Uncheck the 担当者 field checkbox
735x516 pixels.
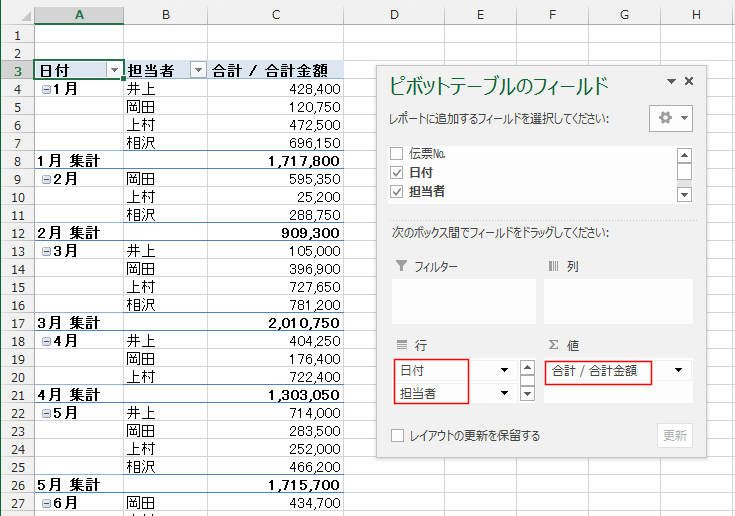point(397,191)
